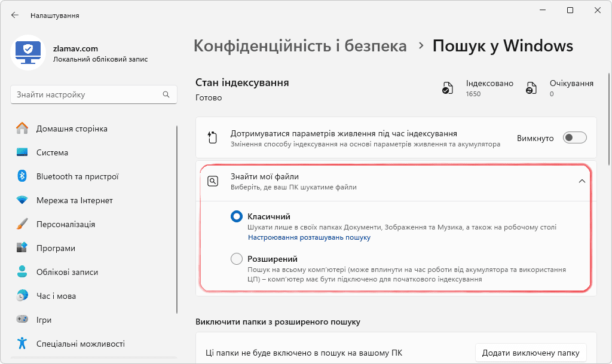Click the main page vertical scrollbar
This screenshot has width=612, height=364.
point(609,120)
